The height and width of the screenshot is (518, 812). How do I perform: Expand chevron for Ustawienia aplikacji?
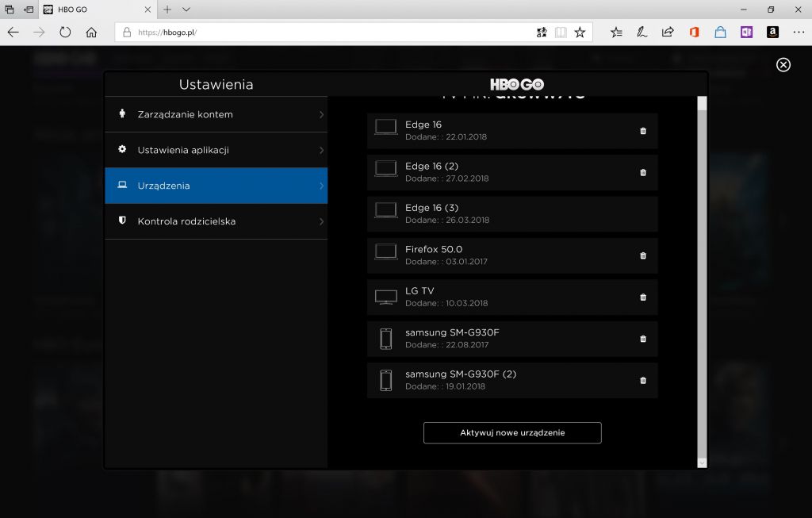click(x=321, y=150)
